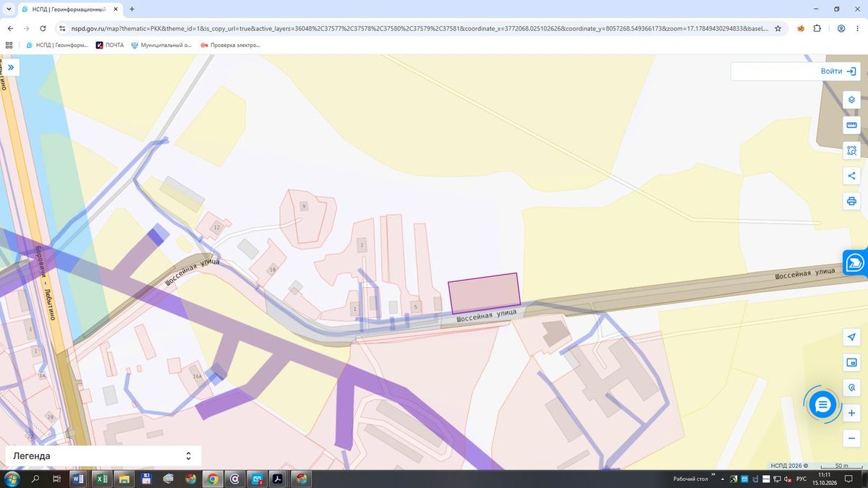Select the highlighted purple land parcel
The width and height of the screenshot is (868, 488).
[484, 293]
